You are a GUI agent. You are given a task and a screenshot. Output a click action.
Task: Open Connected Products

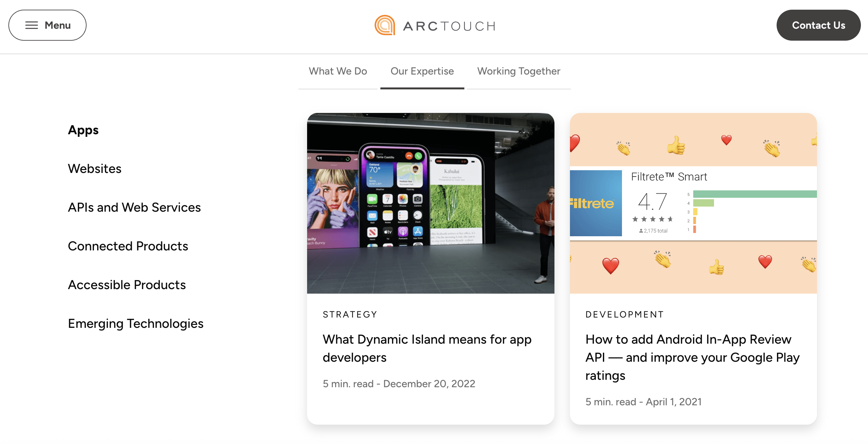tap(128, 246)
